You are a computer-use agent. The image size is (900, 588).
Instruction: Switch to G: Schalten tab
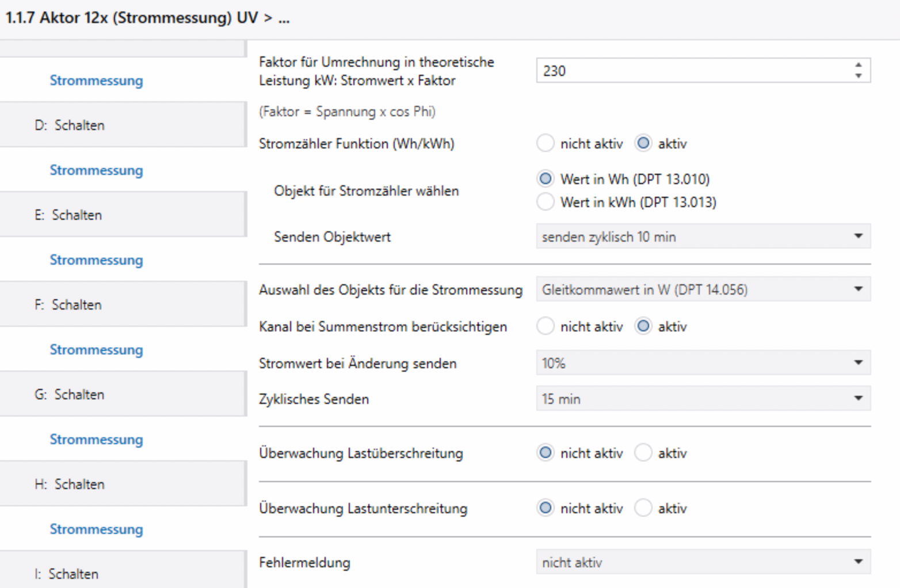pos(70,394)
